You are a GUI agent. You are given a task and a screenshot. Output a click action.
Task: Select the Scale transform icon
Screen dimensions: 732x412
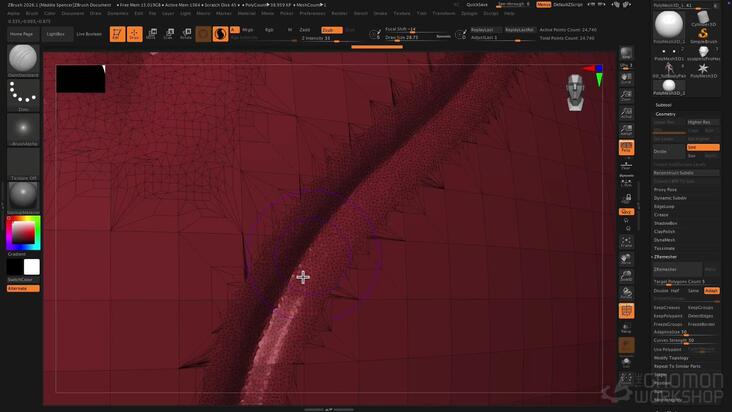(x=169, y=34)
